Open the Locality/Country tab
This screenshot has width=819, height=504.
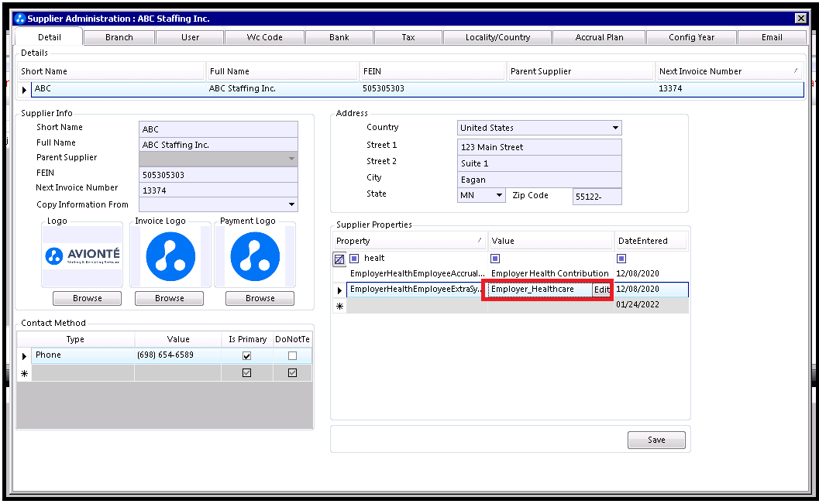pos(497,38)
